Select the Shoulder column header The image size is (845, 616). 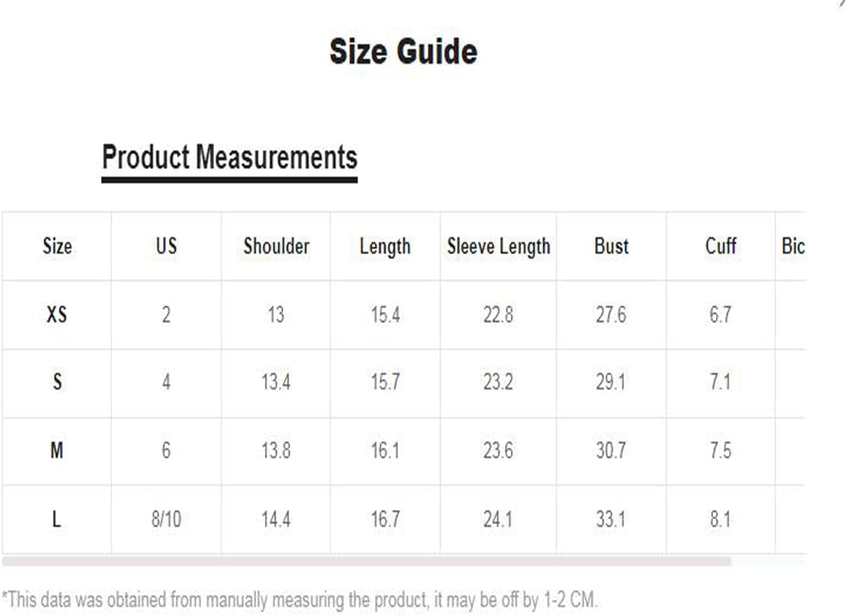pos(276,246)
